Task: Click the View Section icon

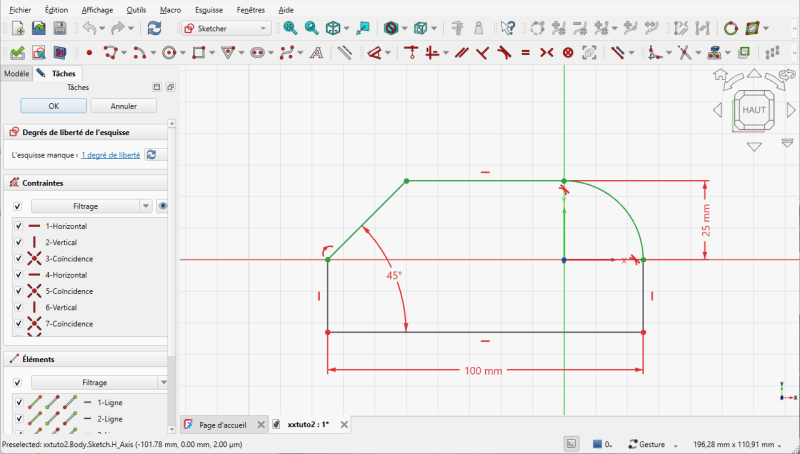Action: click(x=60, y=53)
